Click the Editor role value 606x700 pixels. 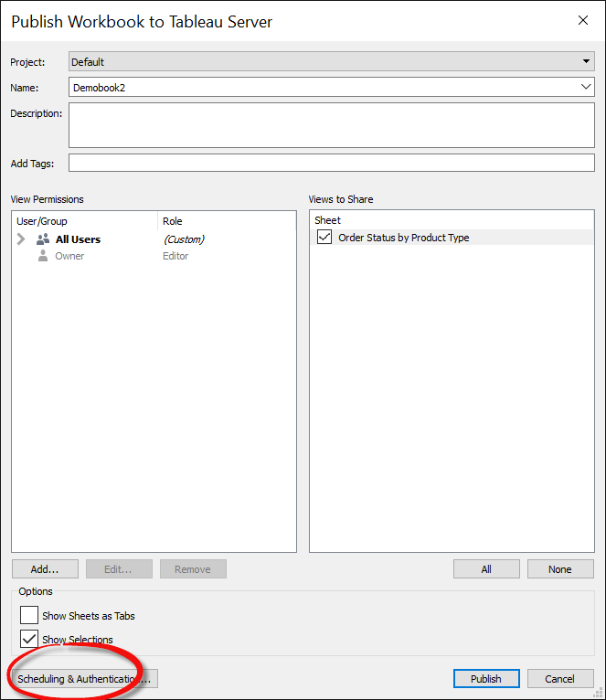(175, 256)
